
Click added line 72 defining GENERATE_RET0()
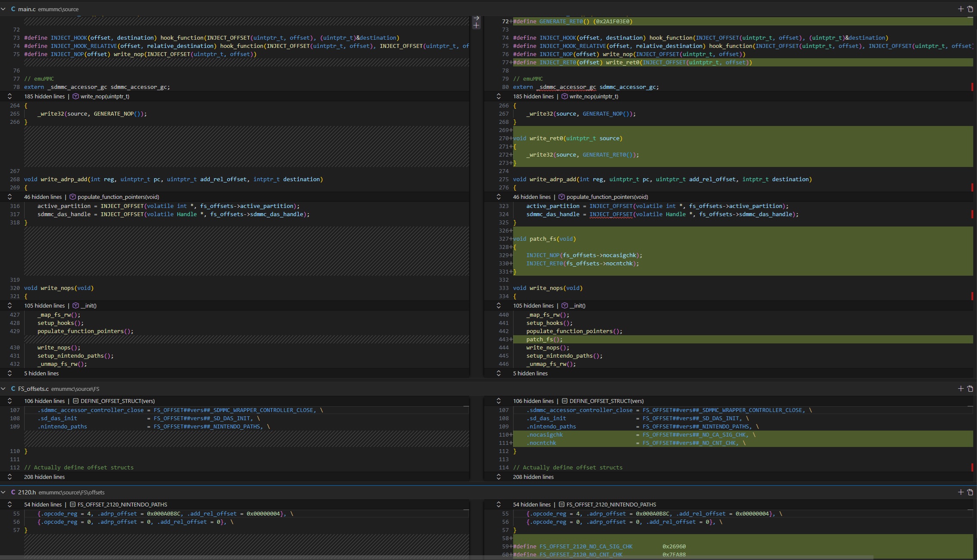pos(743,21)
